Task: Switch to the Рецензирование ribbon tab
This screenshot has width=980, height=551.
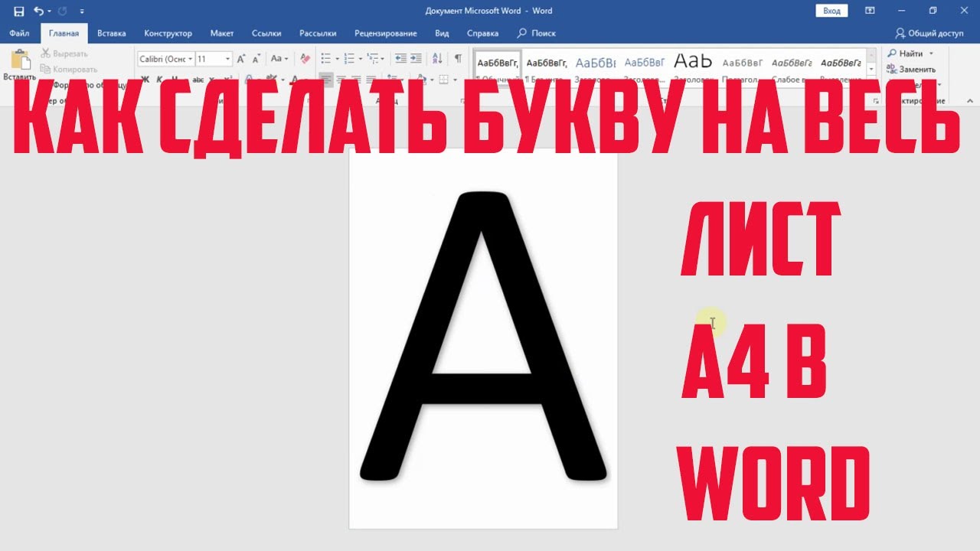Action: click(x=386, y=33)
